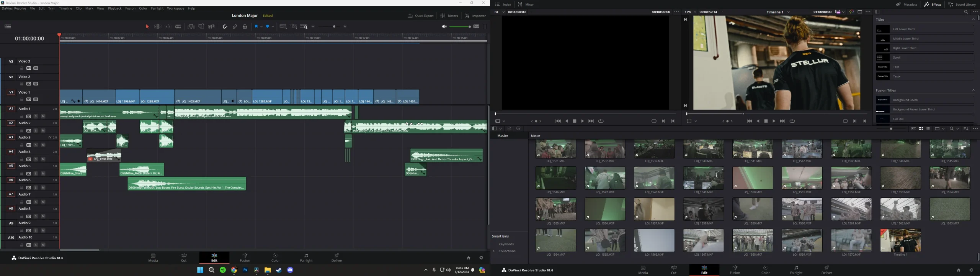Show the audio Meters panel
980x276 pixels.
(449, 16)
